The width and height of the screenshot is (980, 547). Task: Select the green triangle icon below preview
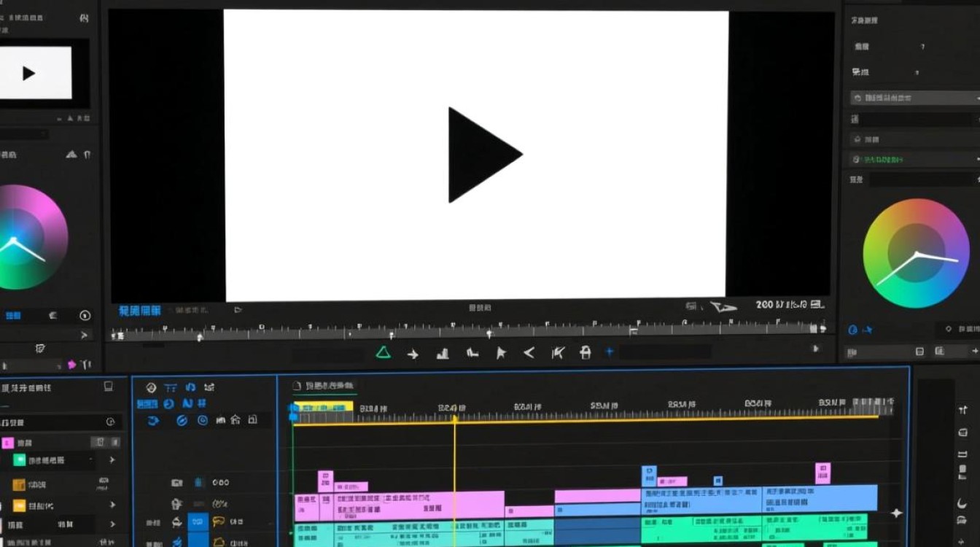[x=383, y=353]
